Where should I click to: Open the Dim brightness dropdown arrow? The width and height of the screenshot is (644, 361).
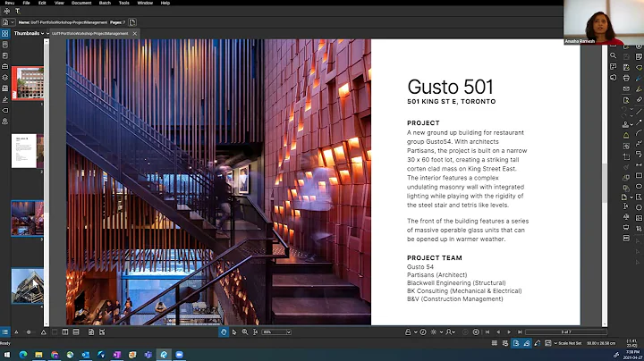pos(441,332)
